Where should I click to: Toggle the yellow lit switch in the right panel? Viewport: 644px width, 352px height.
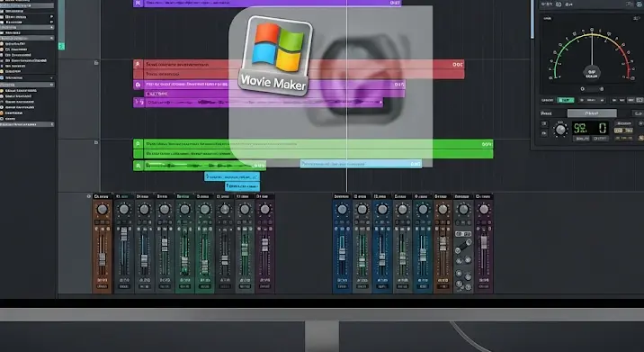click(623, 131)
